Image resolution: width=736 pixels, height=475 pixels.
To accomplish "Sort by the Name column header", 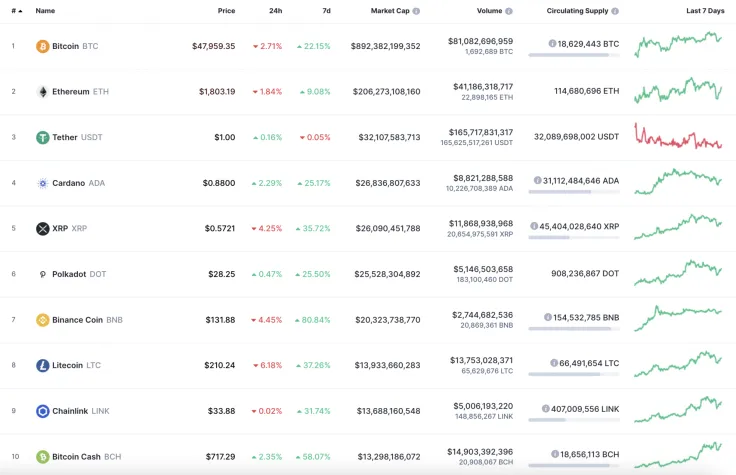I will point(45,11).
